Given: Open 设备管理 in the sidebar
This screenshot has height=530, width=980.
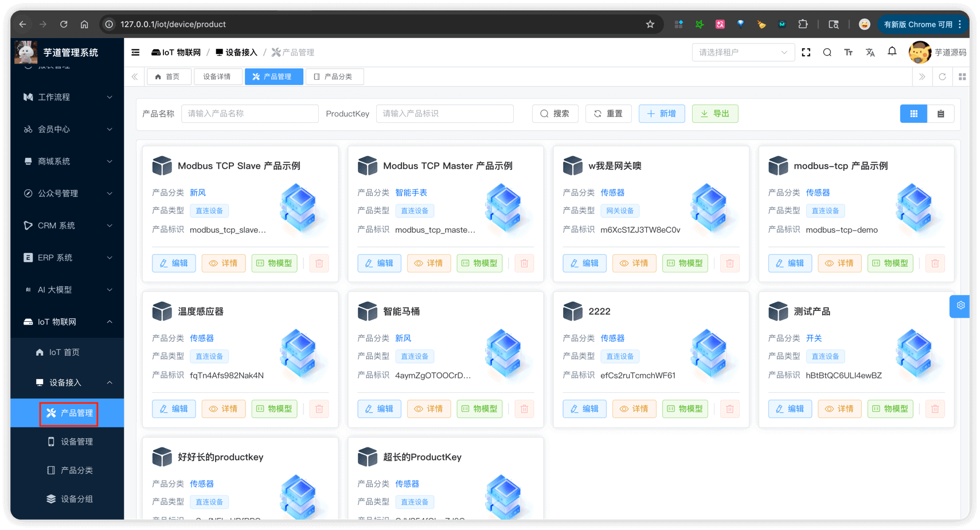Looking at the screenshot, I should (76, 442).
